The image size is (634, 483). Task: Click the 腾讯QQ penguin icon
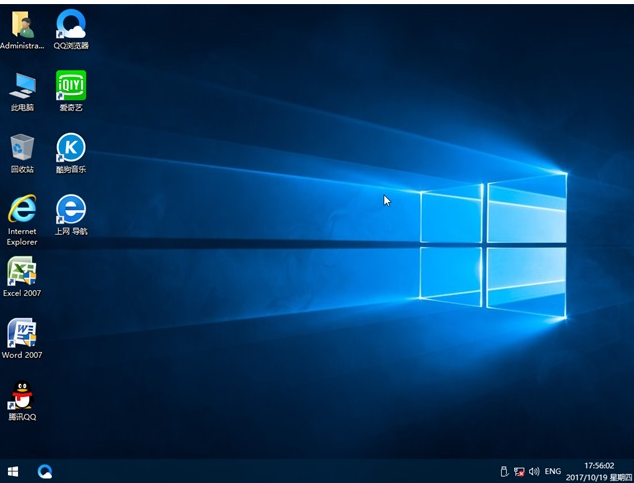[21, 395]
